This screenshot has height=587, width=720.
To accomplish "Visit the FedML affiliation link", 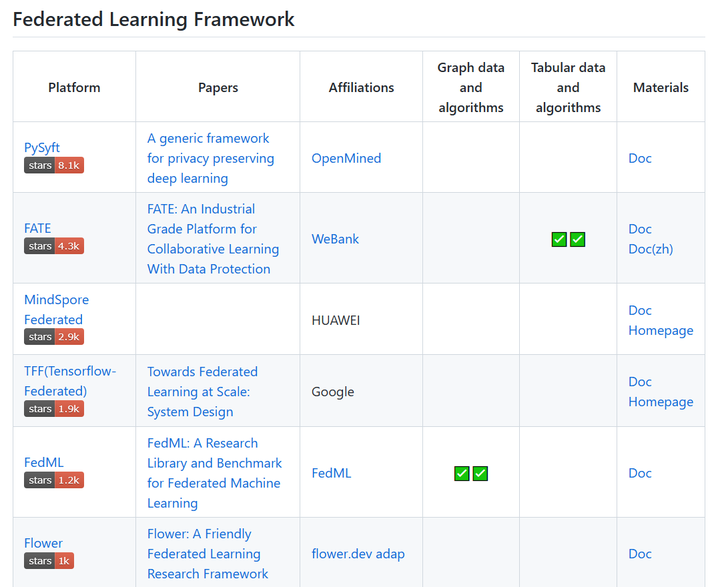I will click(331, 473).
